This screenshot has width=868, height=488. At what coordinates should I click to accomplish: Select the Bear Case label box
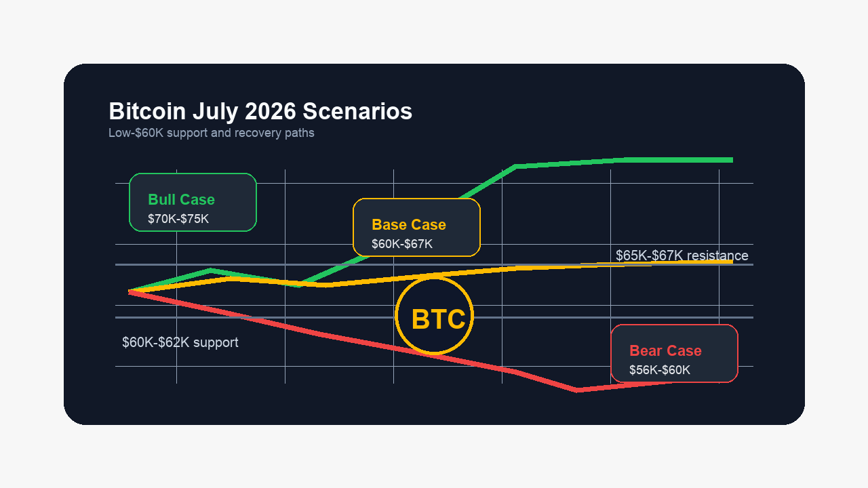(674, 353)
